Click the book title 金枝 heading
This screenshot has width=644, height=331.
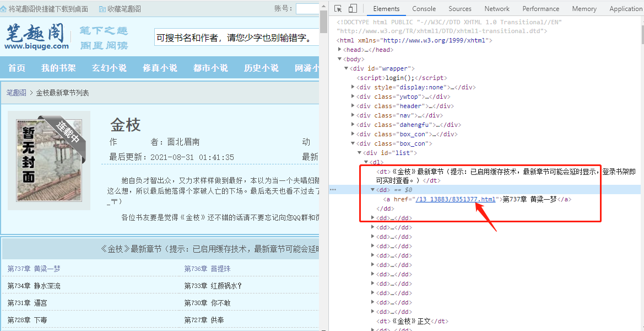(125, 125)
